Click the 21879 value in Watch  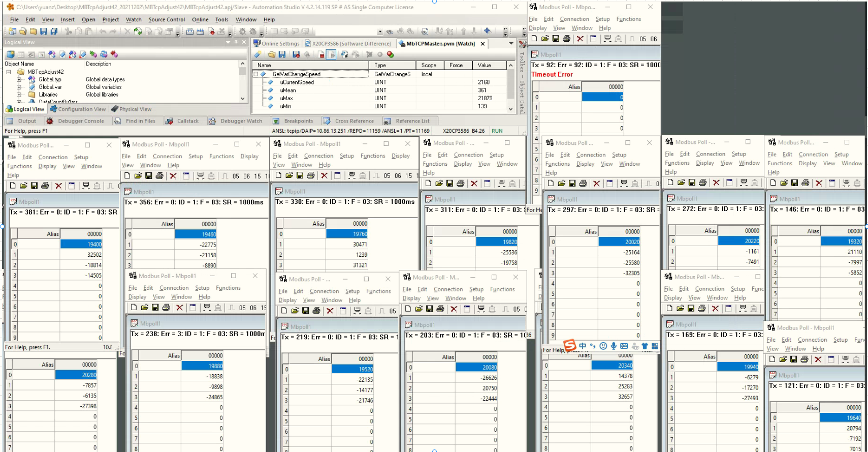pos(485,99)
